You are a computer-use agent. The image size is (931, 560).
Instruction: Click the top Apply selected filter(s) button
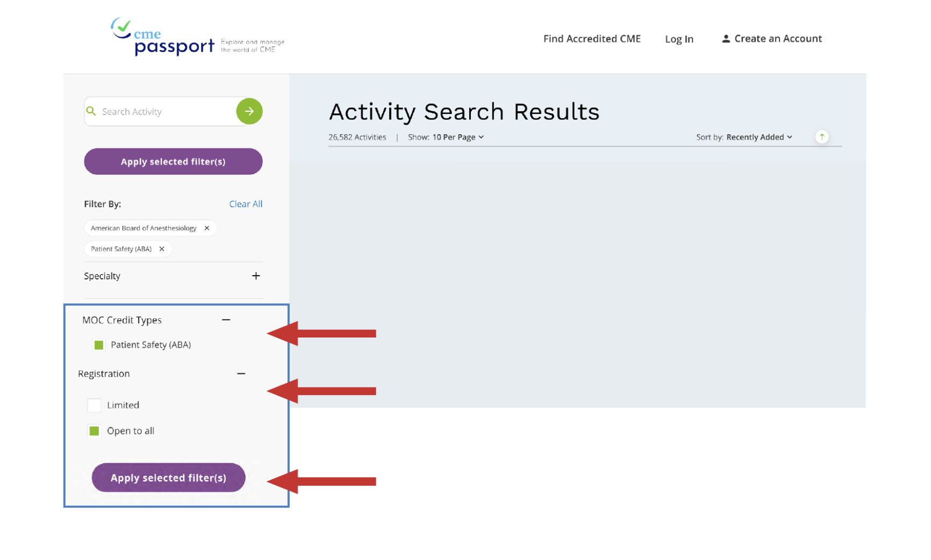pos(173,162)
